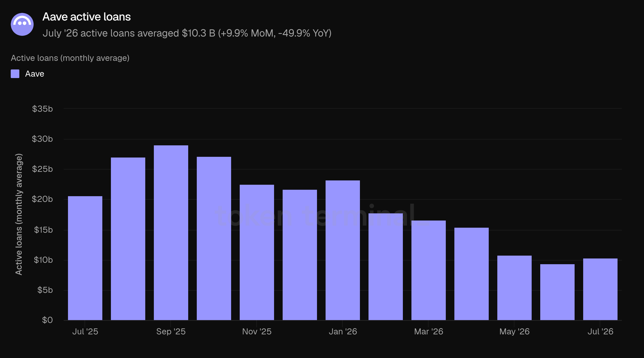Click the '$0' y-axis label
The width and height of the screenshot is (644, 358).
point(47,320)
